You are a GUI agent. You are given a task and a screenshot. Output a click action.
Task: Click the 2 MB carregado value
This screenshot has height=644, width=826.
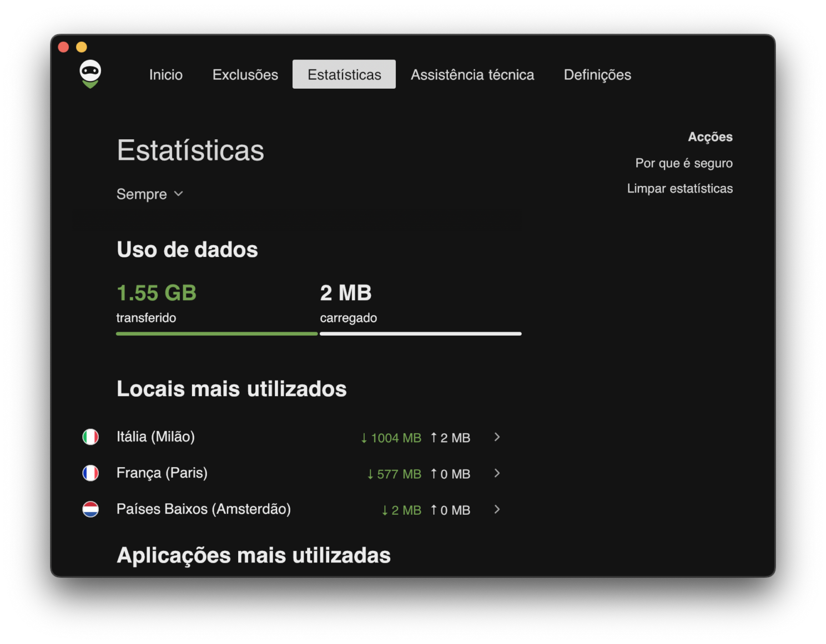[x=346, y=293]
